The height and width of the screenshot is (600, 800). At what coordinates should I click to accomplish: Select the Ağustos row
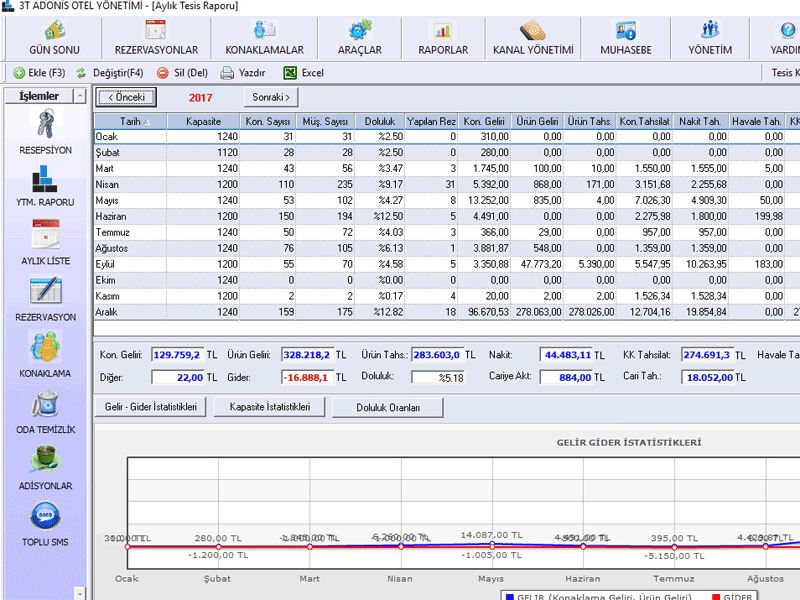(x=447, y=248)
